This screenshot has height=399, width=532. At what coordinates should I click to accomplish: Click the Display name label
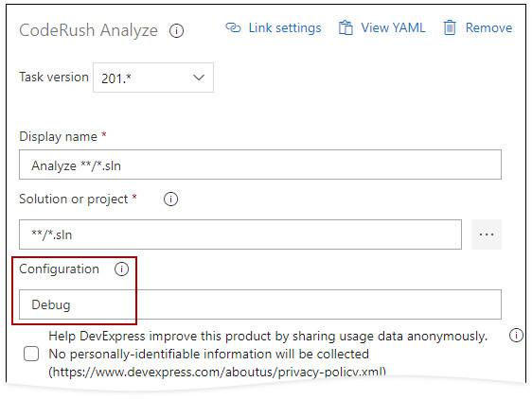click(x=59, y=136)
